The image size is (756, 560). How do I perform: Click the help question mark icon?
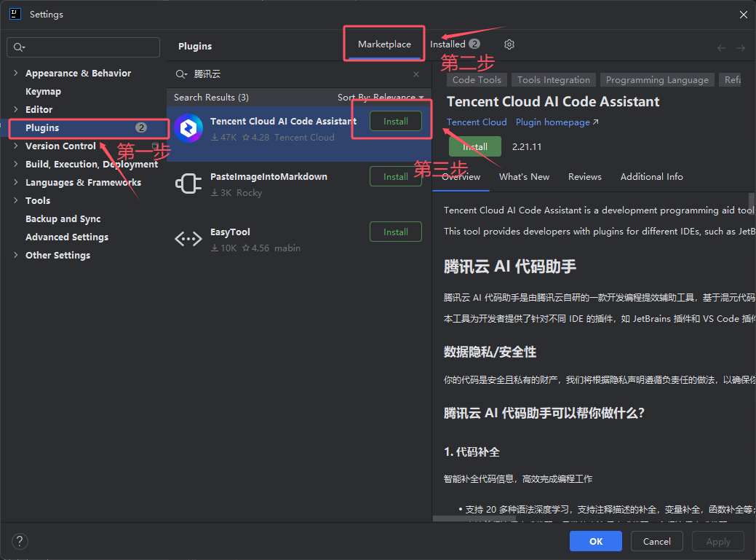tap(20, 541)
